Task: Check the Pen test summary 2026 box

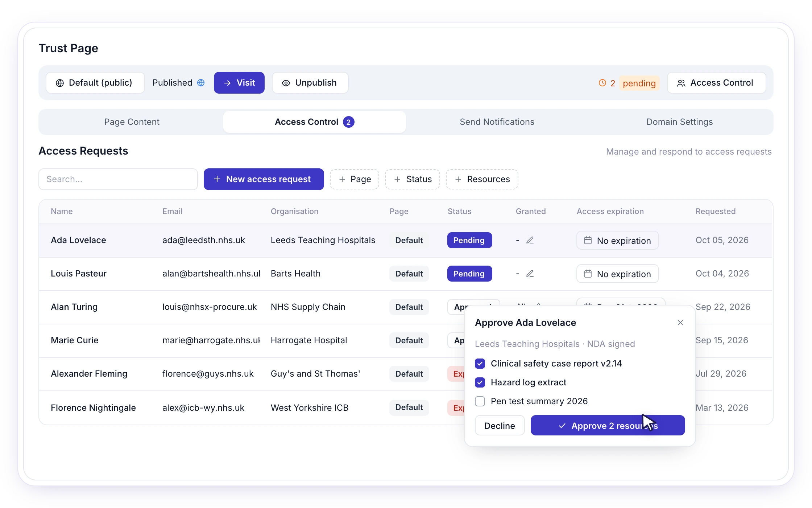Action: 480,401
